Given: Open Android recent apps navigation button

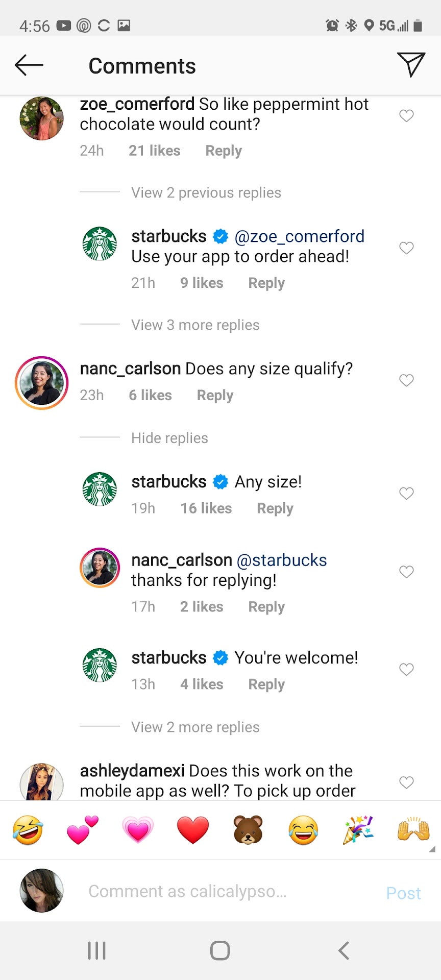Looking at the screenshot, I should pyautogui.click(x=96, y=950).
